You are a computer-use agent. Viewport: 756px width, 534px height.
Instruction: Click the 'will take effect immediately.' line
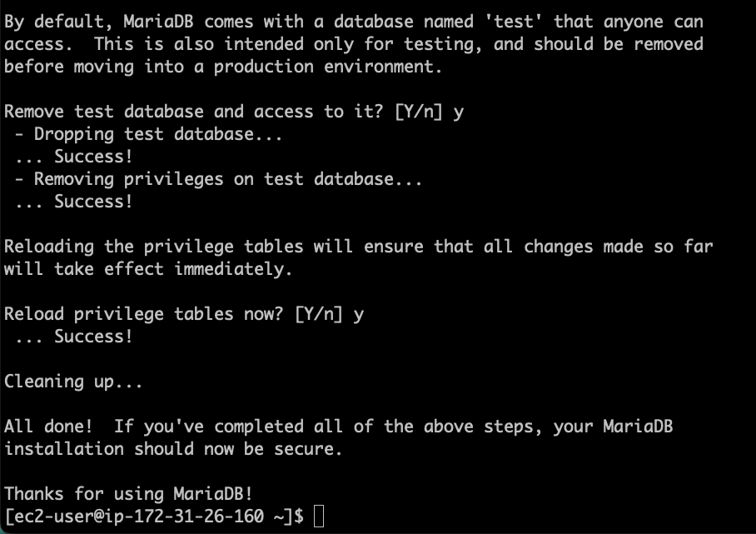pos(148,269)
